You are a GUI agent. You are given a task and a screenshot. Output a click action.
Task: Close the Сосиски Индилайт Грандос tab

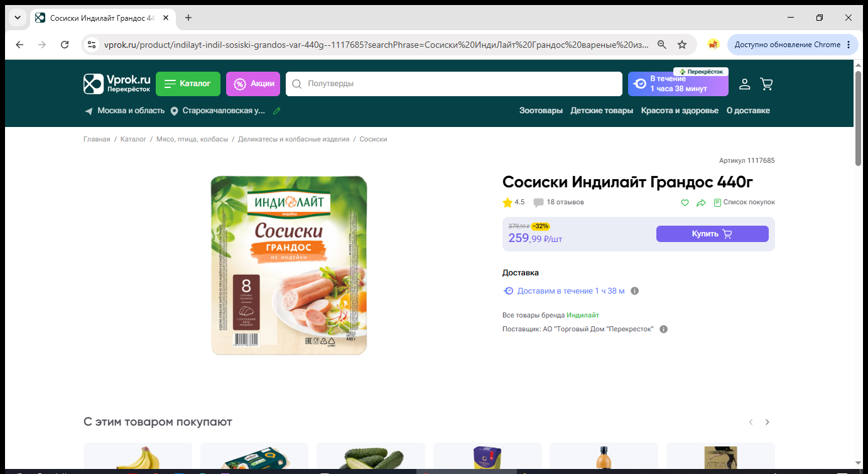166,18
